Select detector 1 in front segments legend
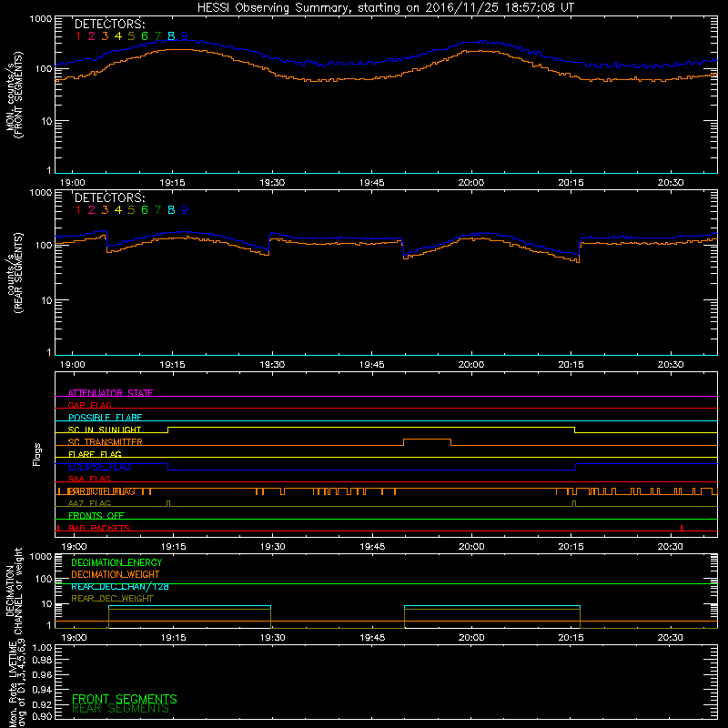The image size is (728, 728). coord(78,36)
